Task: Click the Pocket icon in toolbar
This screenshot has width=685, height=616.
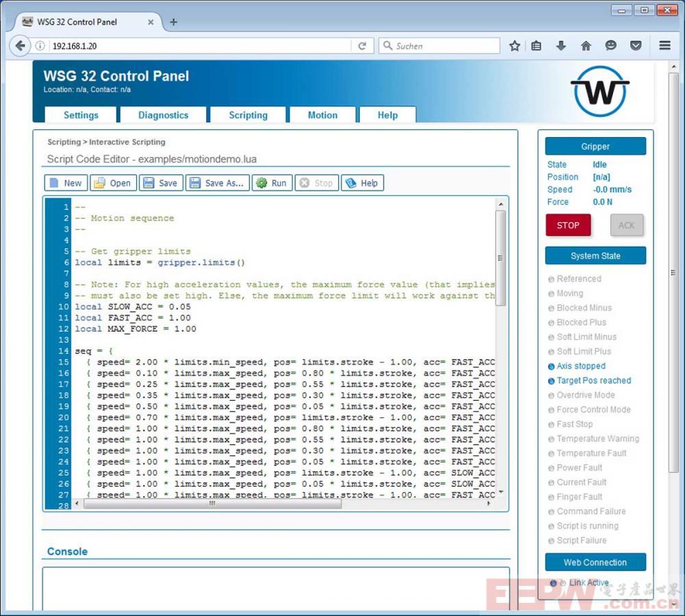Action: pyautogui.click(x=636, y=45)
